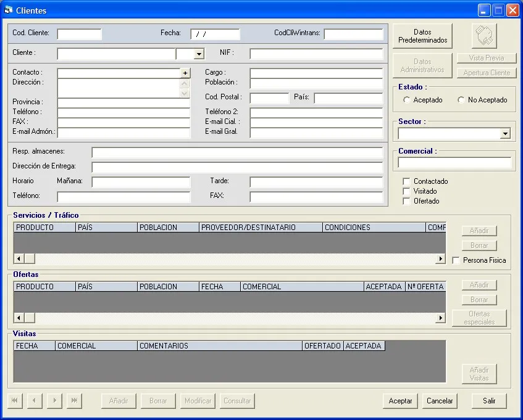Click Dirección text box down arrow
Viewport: 523px width, 420px height.
click(185, 93)
